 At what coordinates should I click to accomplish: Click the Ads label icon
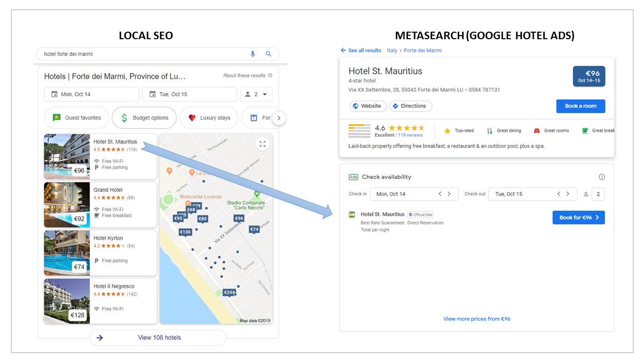point(353,177)
